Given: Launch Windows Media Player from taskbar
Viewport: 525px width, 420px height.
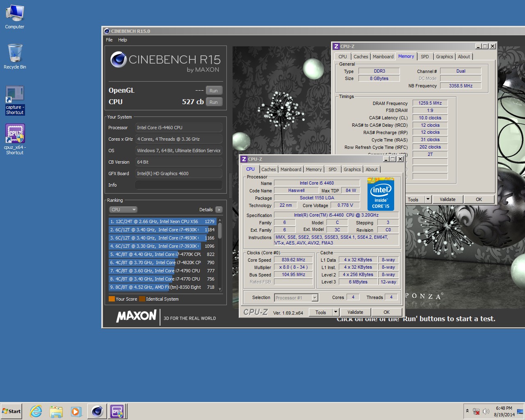Looking at the screenshot, I should tap(76, 411).
